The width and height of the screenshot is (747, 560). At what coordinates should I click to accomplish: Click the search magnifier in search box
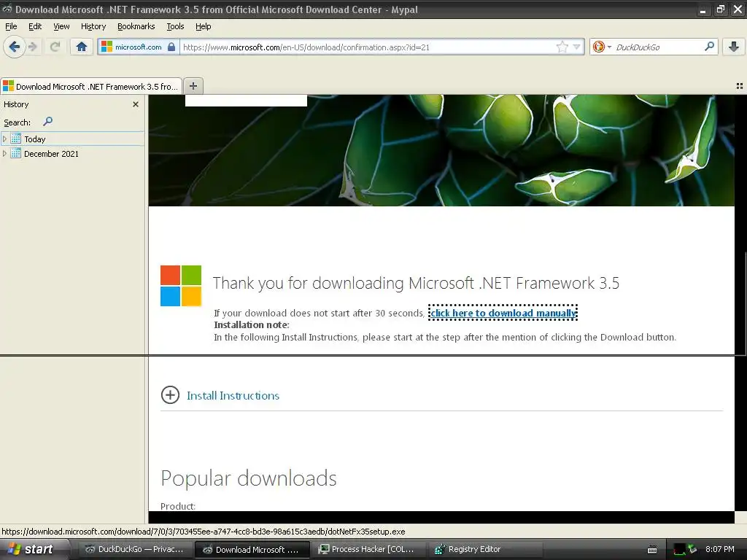pyautogui.click(x=709, y=46)
